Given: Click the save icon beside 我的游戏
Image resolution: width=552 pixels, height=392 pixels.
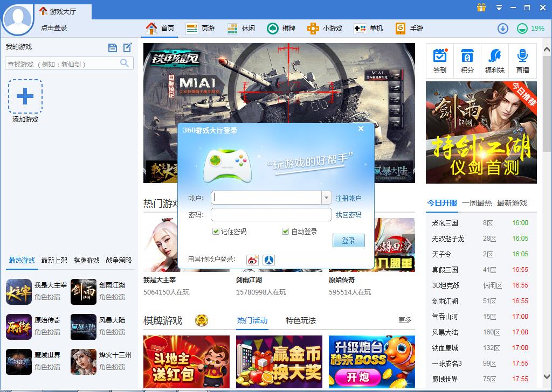Looking at the screenshot, I should pos(113,48).
